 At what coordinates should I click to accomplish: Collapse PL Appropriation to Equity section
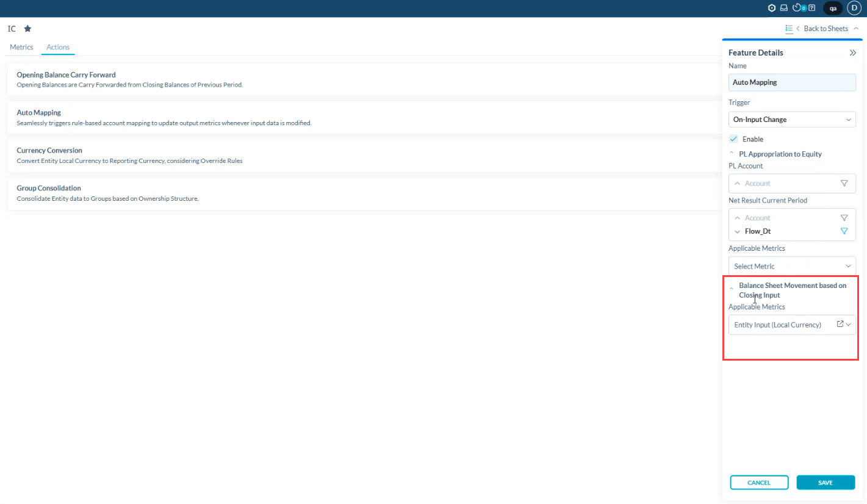(x=732, y=154)
